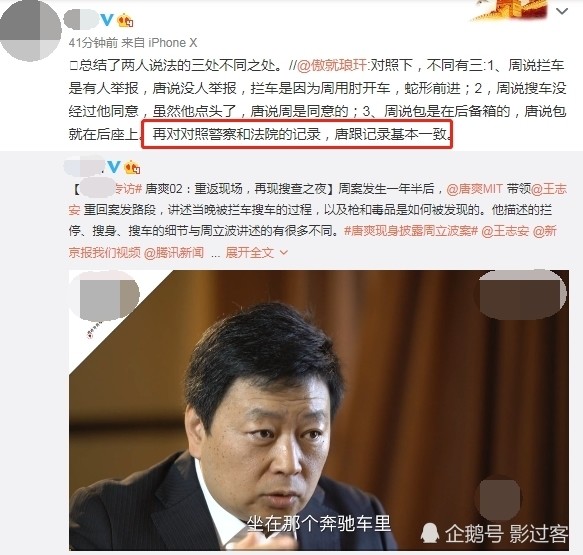Open the interview video thumbnail image
This screenshot has width=583, height=555.
click(319, 410)
